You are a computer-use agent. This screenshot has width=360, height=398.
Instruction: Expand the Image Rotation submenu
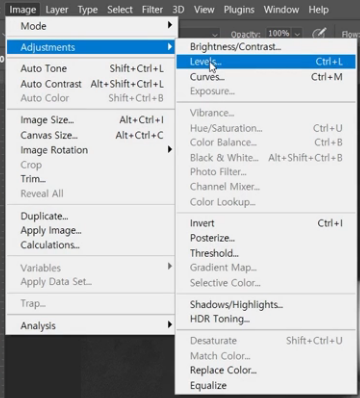tap(91, 150)
